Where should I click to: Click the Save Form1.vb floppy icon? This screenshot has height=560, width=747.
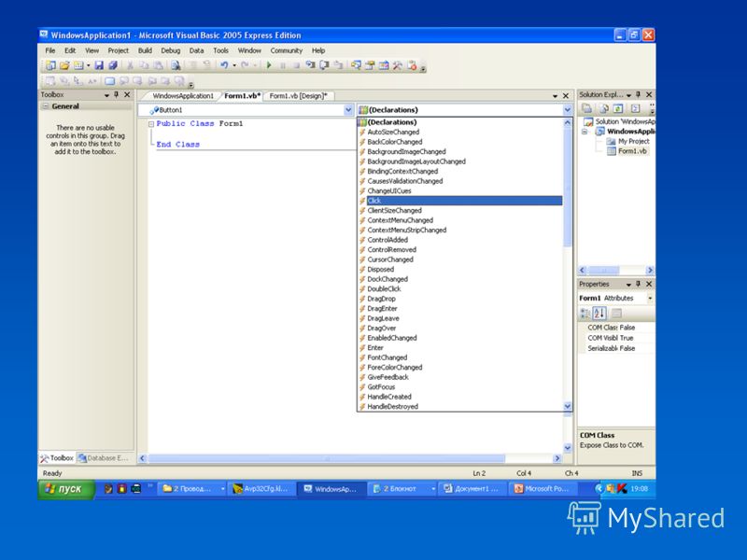pos(99,65)
